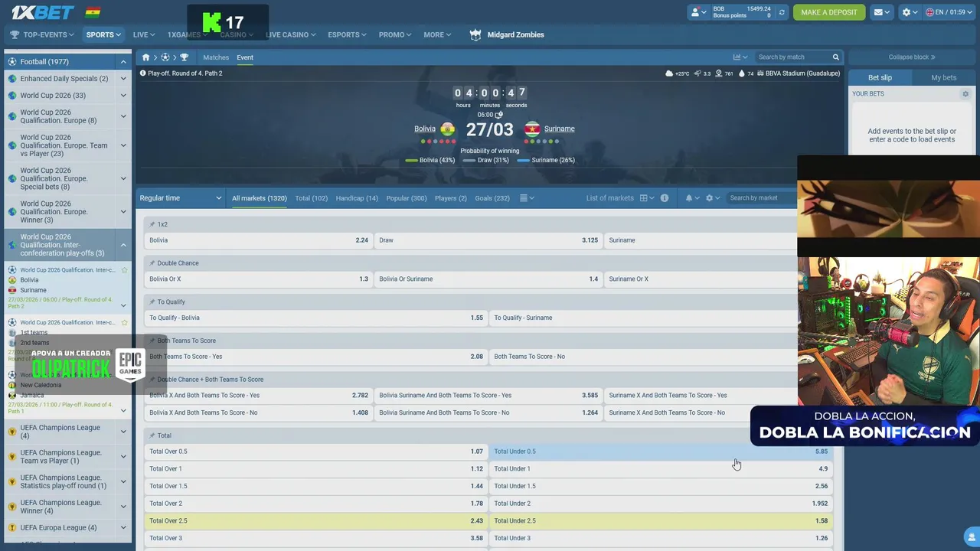Open the messages envelope icon

tap(878, 12)
